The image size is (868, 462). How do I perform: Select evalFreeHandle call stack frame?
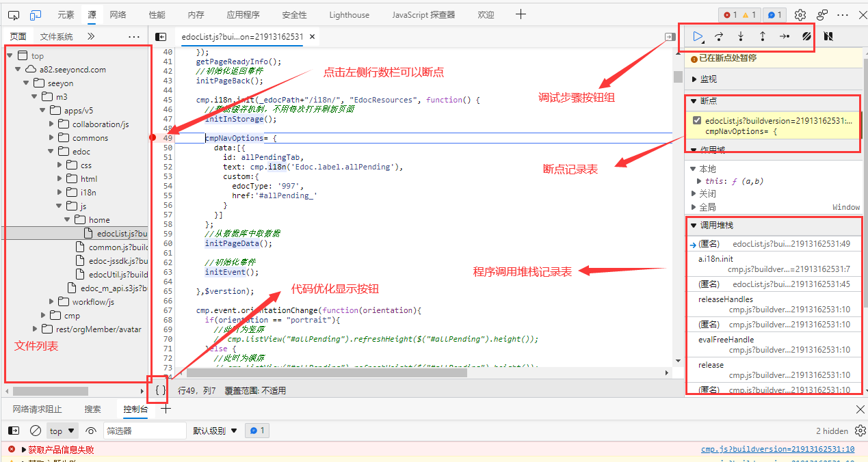[x=773, y=344]
